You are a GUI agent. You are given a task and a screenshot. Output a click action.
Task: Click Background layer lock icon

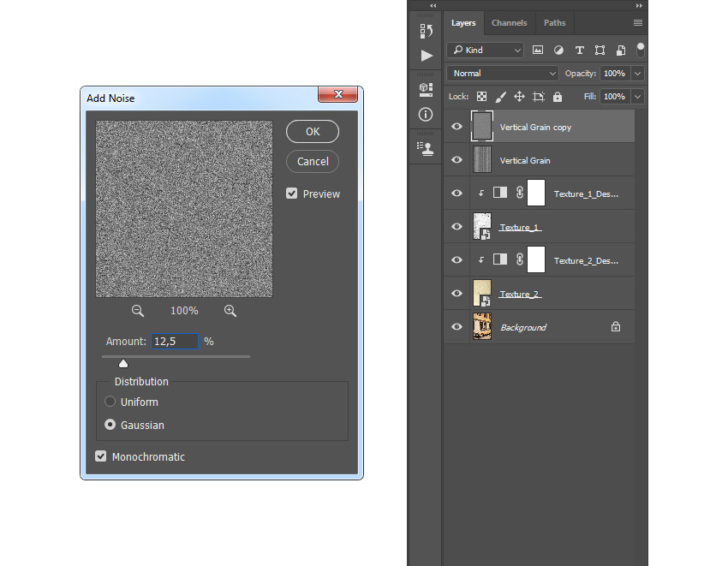pos(616,326)
